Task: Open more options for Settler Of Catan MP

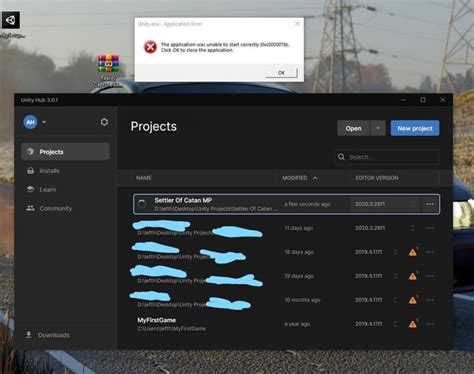Action: click(430, 204)
